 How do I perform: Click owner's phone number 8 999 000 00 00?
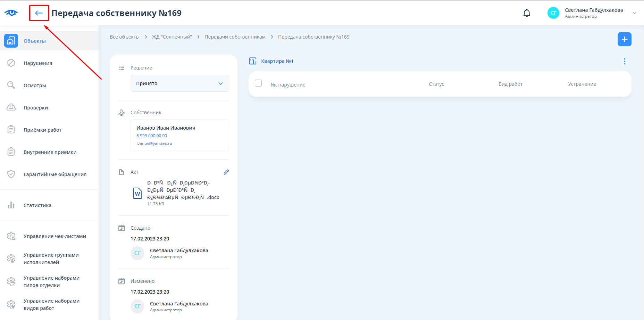152,136
